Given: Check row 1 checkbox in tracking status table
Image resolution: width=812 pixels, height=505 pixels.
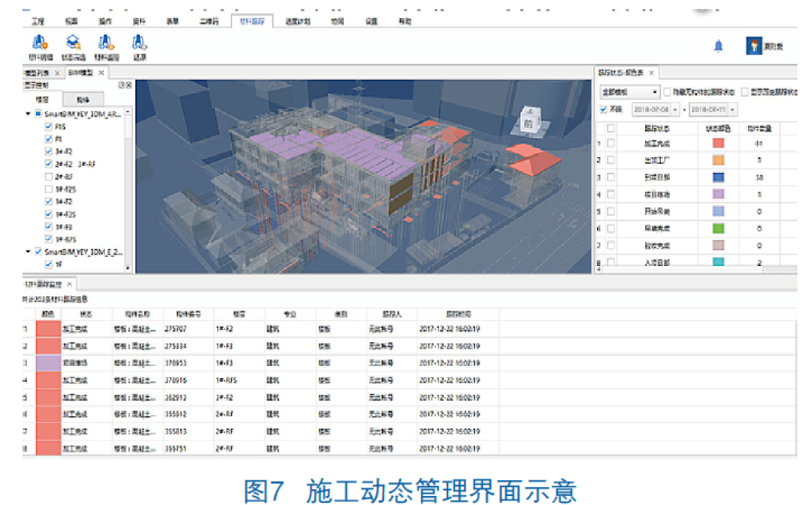Looking at the screenshot, I should click(611, 143).
